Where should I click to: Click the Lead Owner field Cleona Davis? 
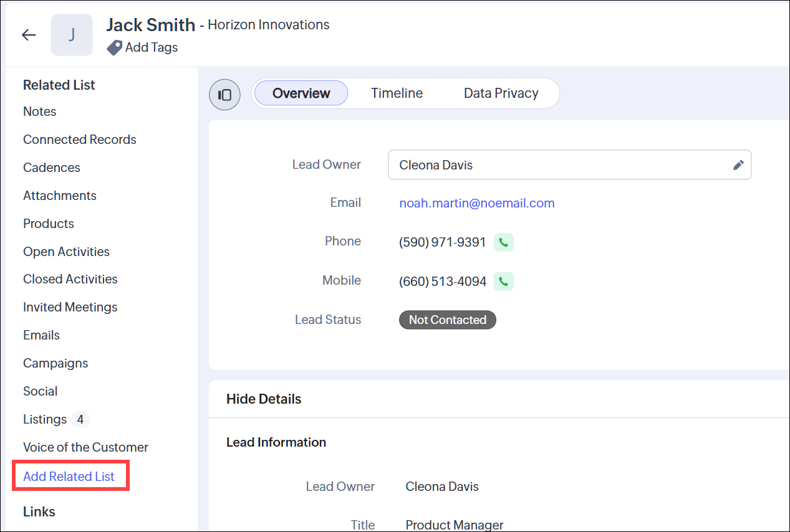(x=561, y=165)
